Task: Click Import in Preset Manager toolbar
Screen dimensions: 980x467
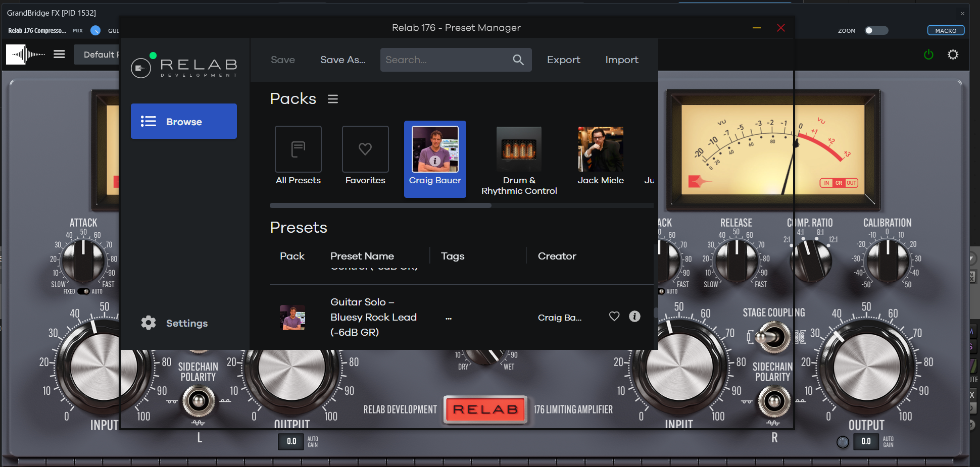Action: click(x=622, y=60)
